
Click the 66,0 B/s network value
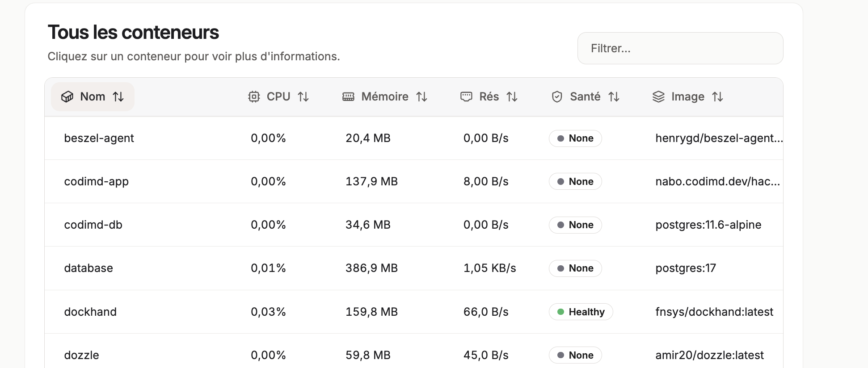(x=486, y=312)
